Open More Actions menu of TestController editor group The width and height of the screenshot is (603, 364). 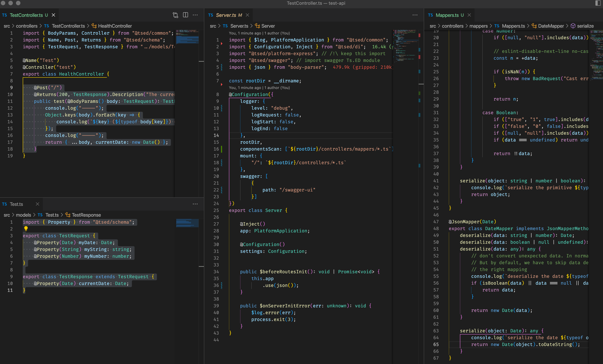pyautogui.click(x=195, y=15)
